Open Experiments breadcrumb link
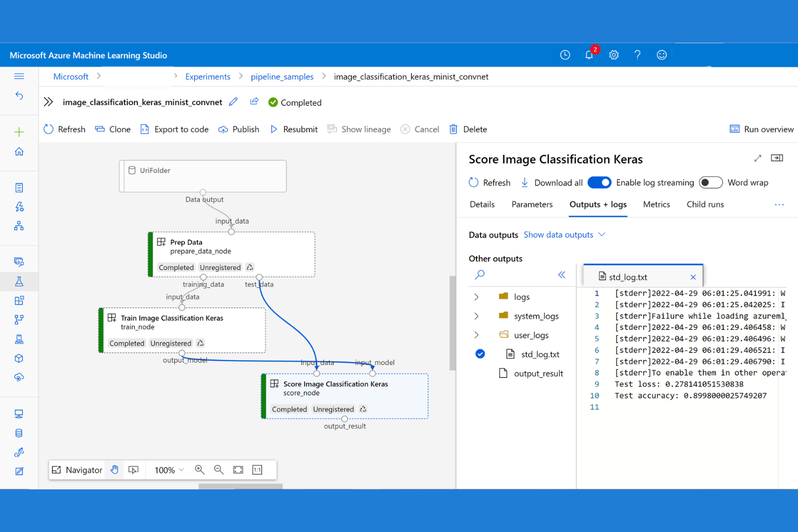Screen dimensions: 798x532 coord(208,77)
